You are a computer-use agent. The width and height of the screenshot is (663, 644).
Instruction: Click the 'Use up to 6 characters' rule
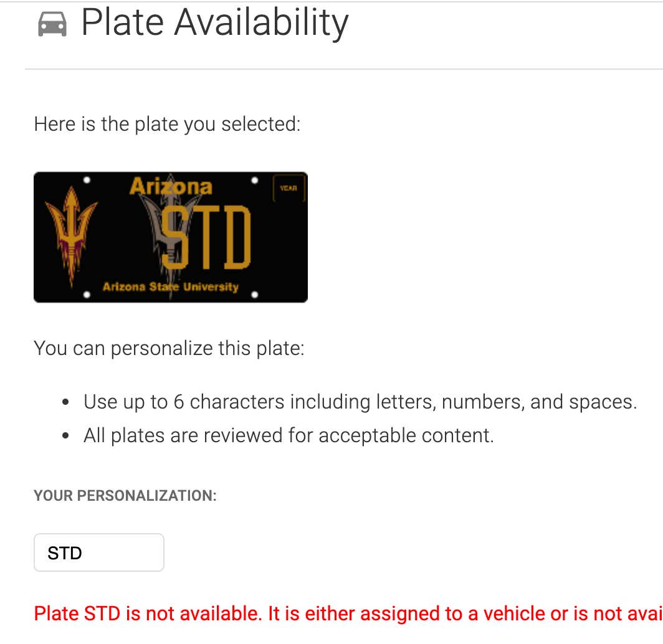click(x=360, y=402)
